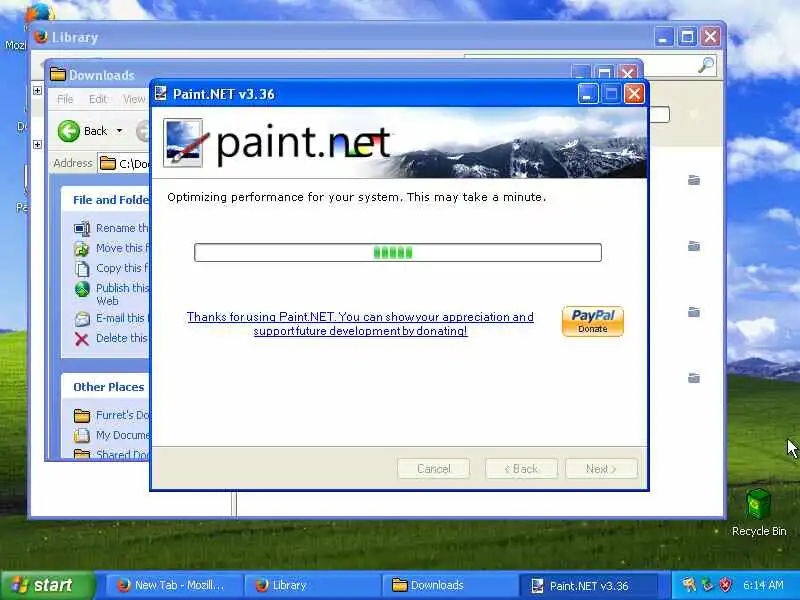The width and height of the screenshot is (800, 600).
Task: Click the Next button in Paint.NET installer
Action: point(601,468)
